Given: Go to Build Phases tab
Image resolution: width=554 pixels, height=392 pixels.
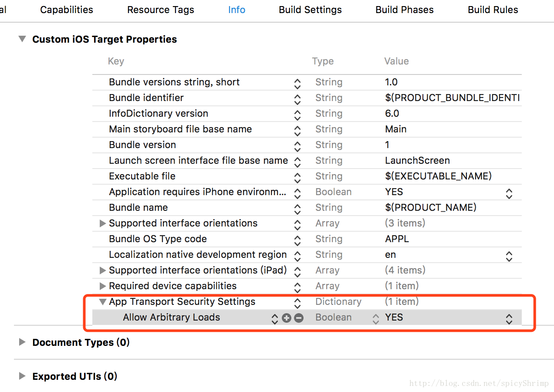Looking at the screenshot, I should pyautogui.click(x=405, y=10).
